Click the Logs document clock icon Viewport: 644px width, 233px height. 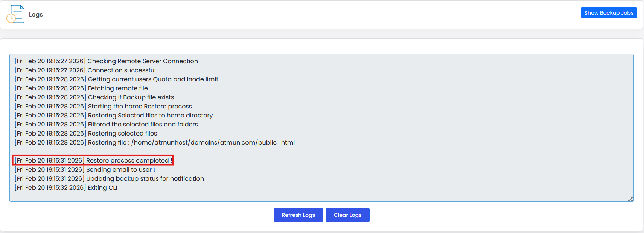click(x=15, y=14)
